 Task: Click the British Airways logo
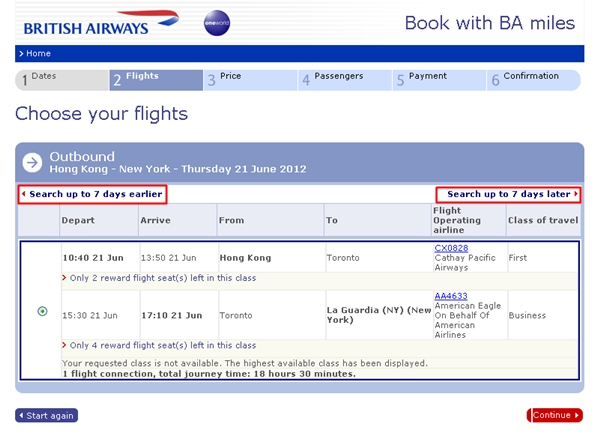click(x=101, y=23)
